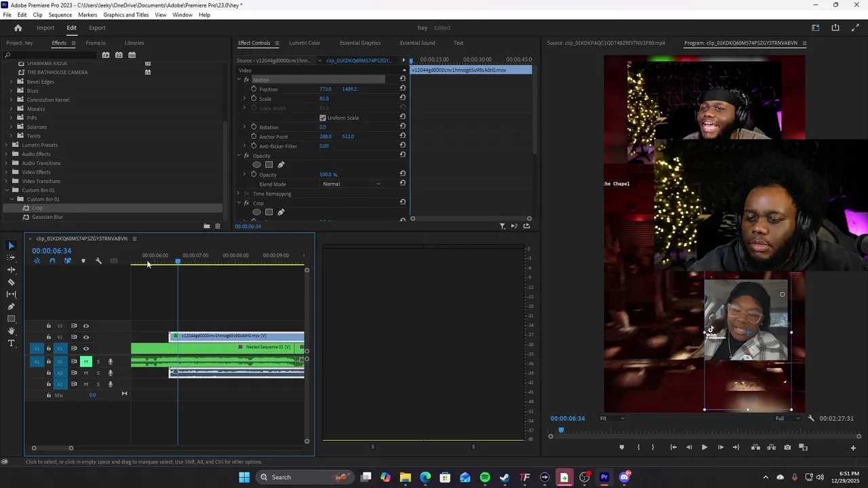The height and width of the screenshot is (488, 868).
Task: Expand the Rotation property
Action: click(244, 127)
